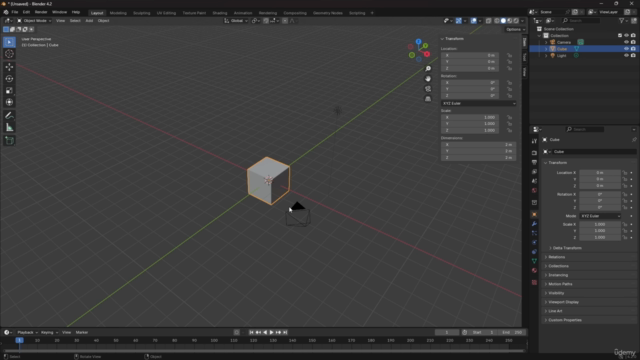Open the viewport Add menu
Viewport: 640px width, 360px height.
[89, 21]
